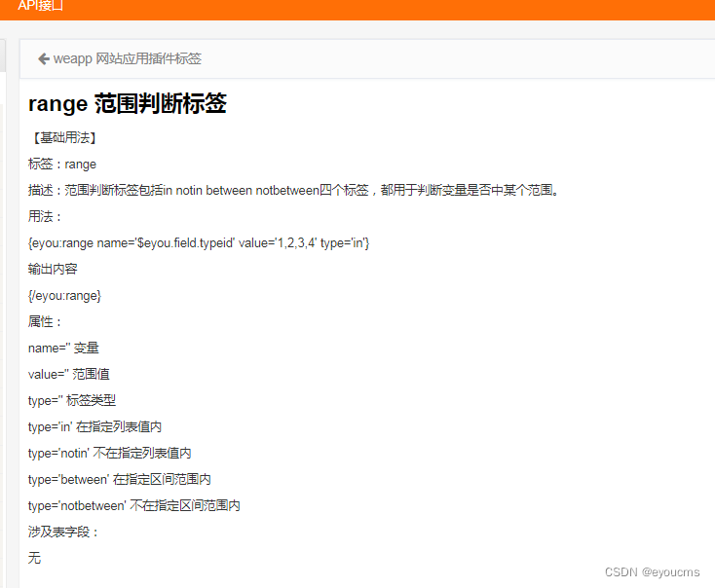Image resolution: width=715 pixels, height=588 pixels.
Task: Click the type='in' 在指定列表值内 line
Action: [x=94, y=427]
